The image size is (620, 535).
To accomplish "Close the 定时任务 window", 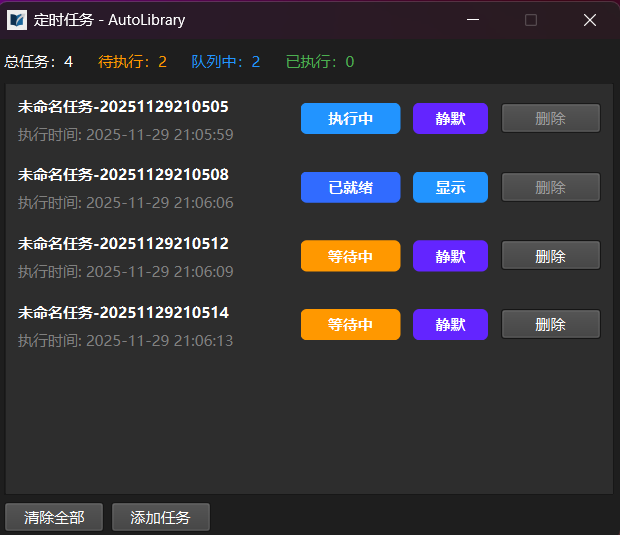I will pos(590,20).
